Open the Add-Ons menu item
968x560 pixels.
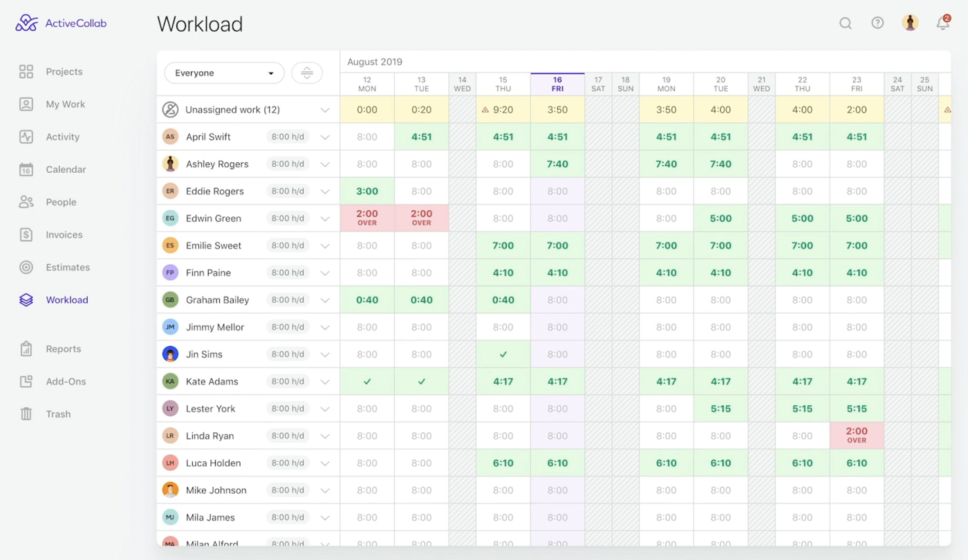(x=26, y=381)
